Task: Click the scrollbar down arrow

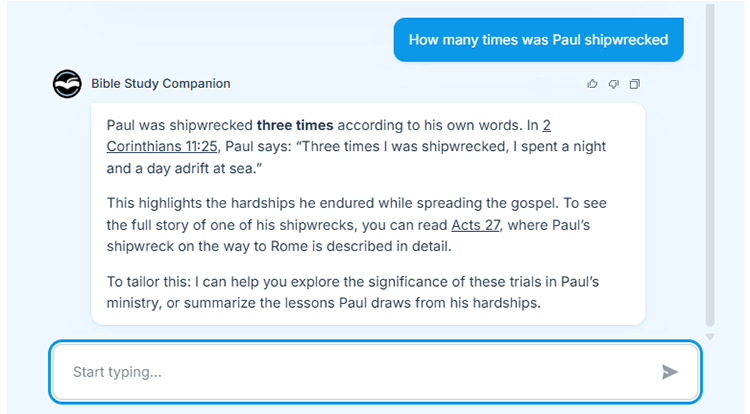Action: (x=711, y=337)
